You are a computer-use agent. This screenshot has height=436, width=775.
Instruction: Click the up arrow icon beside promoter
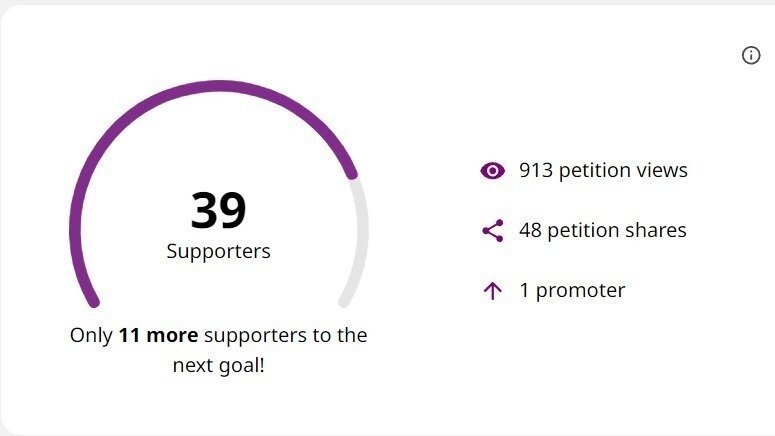pos(492,291)
